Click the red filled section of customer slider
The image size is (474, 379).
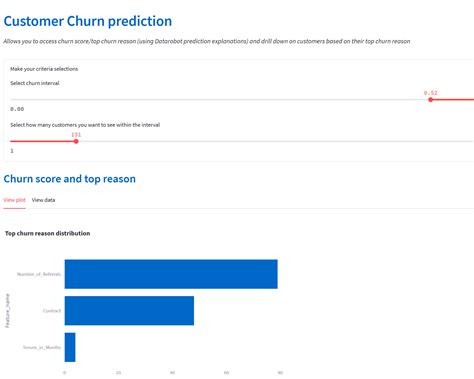coord(43,141)
